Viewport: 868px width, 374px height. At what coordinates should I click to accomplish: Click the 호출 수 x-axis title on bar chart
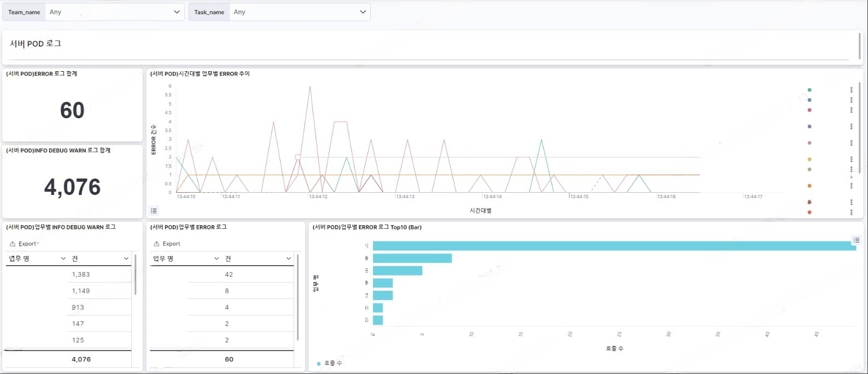[x=614, y=348]
